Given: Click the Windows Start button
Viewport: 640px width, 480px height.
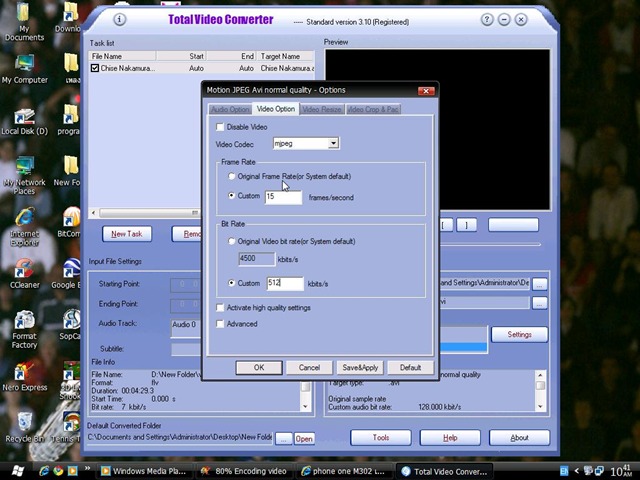Looking at the screenshot, I should (x=17, y=471).
